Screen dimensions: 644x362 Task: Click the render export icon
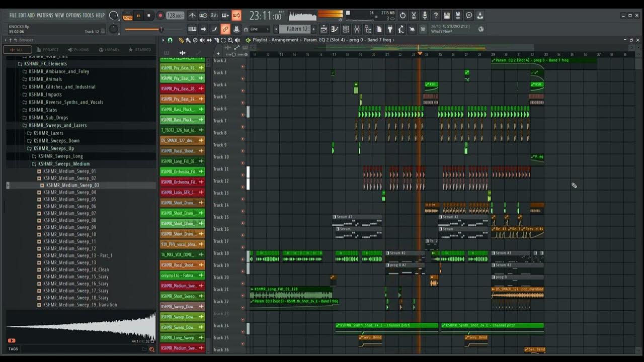point(458,16)
